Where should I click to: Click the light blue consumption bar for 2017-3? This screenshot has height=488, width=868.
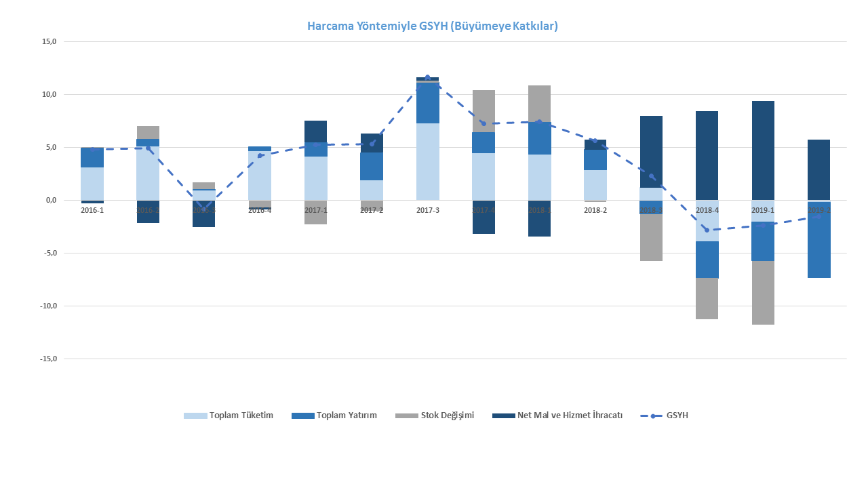[x=427, y=161]
